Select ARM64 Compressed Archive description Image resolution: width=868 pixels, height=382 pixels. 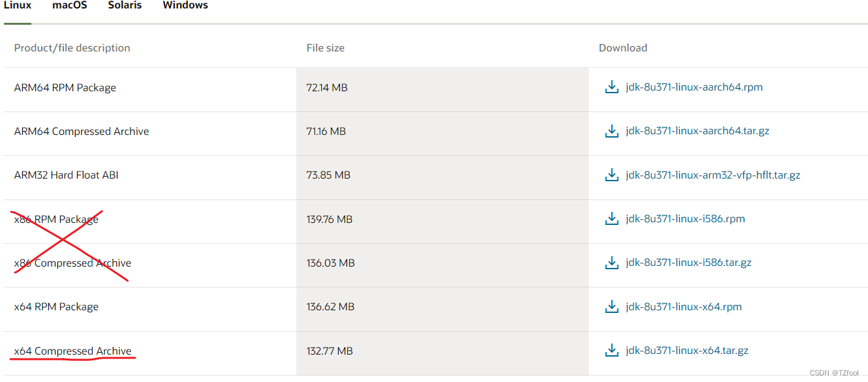coord(82,131)
